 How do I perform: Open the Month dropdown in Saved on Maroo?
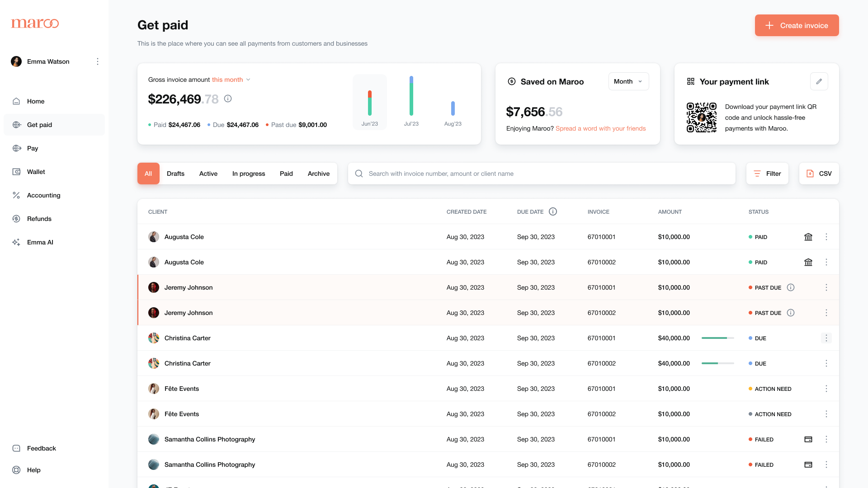[x=628, y=81]
